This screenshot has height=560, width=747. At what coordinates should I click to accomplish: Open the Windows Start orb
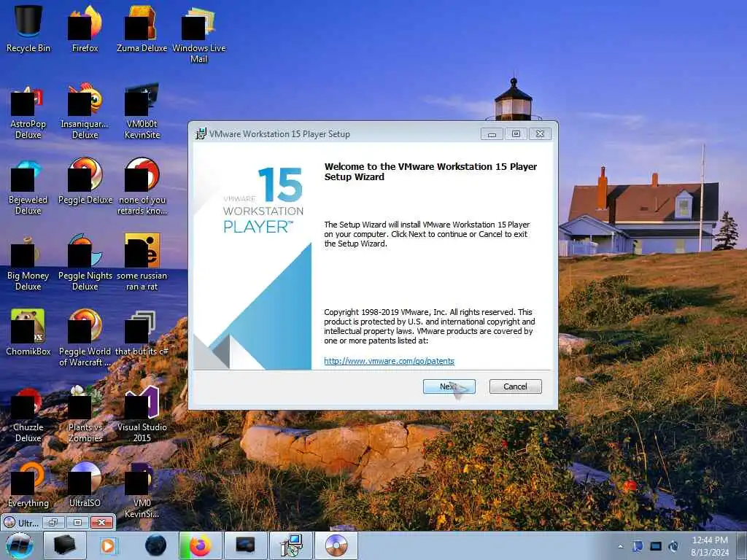(20, 545)
